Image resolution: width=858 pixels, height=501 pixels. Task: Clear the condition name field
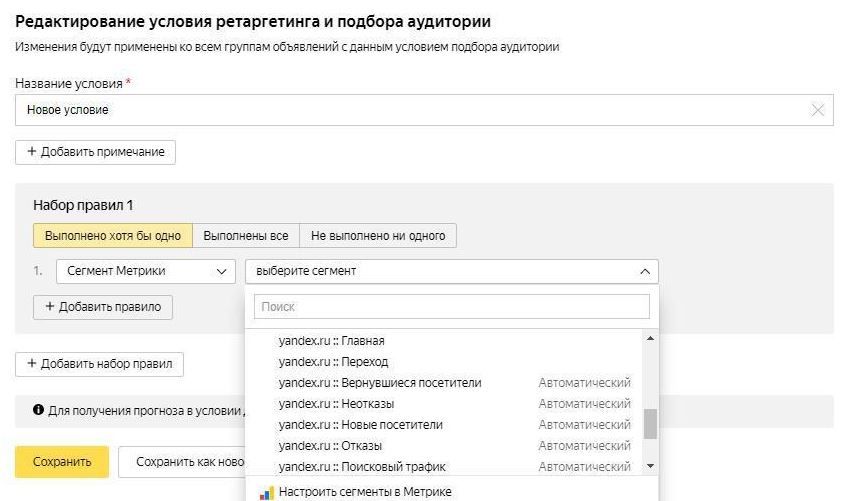coord(818,110)
